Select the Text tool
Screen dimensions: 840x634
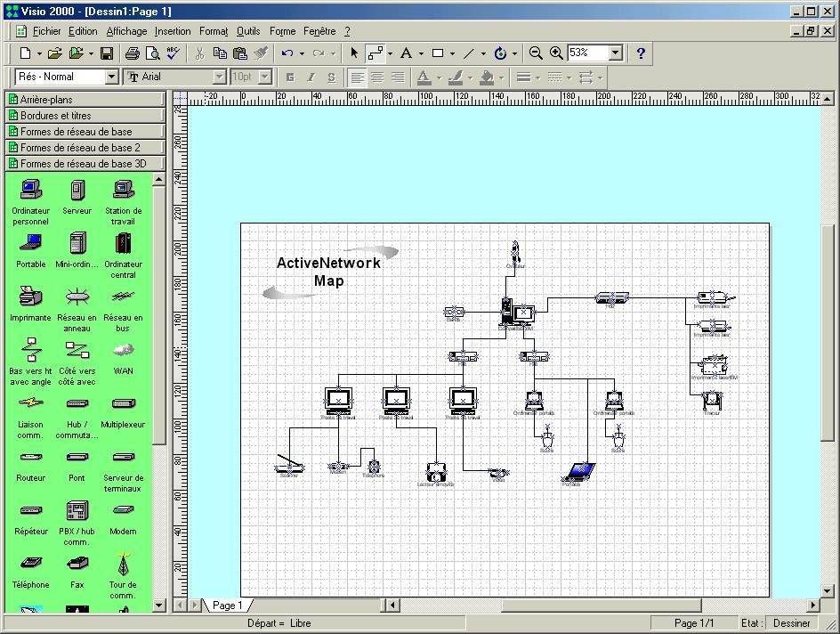[406, 53]
